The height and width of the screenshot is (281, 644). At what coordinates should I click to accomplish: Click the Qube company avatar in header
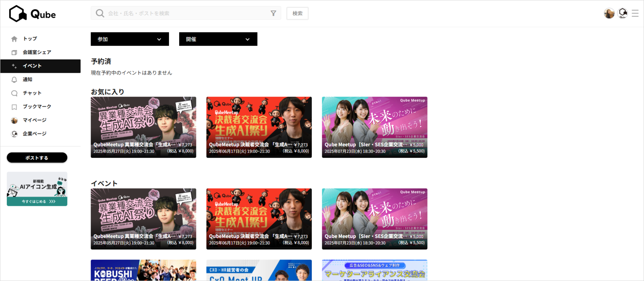click(623, 13)
